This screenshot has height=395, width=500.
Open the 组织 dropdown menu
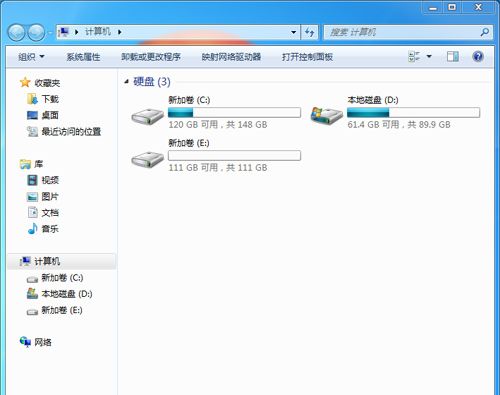(31, 57)
